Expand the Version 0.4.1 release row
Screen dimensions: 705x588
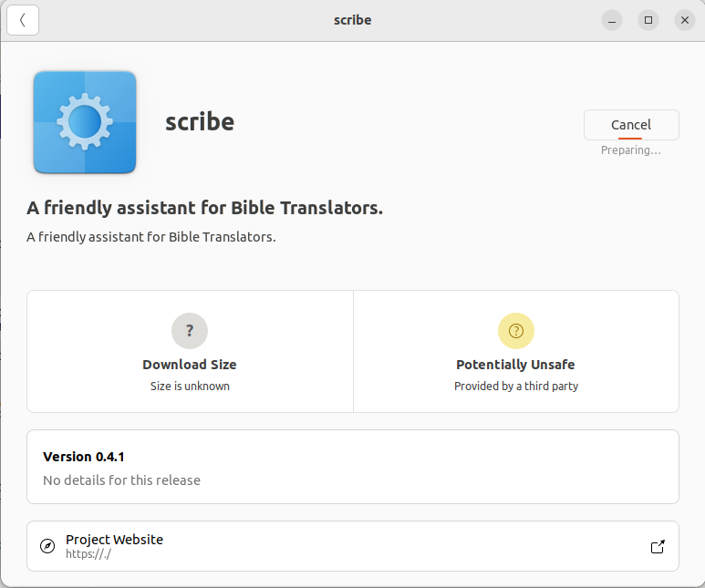353,466
